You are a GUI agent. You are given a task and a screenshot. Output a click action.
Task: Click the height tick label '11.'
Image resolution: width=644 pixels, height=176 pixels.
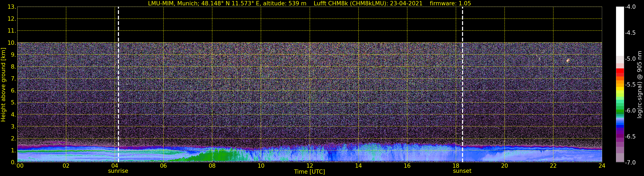click(x=12, y=31)
